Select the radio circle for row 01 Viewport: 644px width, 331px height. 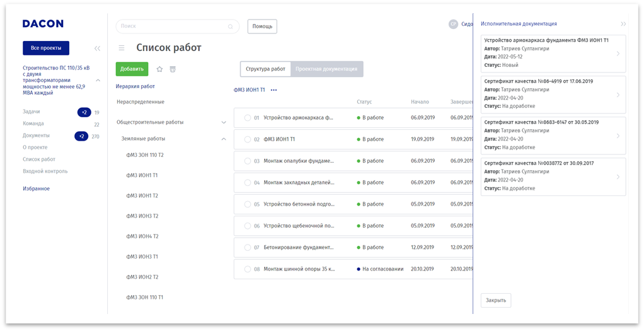[x=248, y=118]
